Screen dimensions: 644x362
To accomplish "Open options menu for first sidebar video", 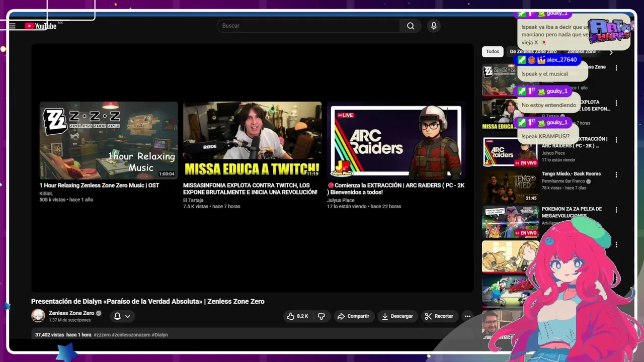I will (x=616, y=68).
